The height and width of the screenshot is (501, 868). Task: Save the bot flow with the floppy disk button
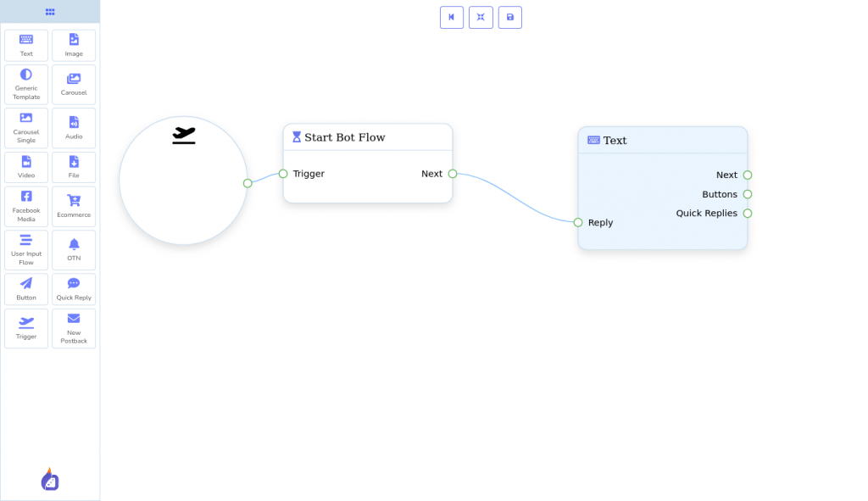[x=510, y=17]
